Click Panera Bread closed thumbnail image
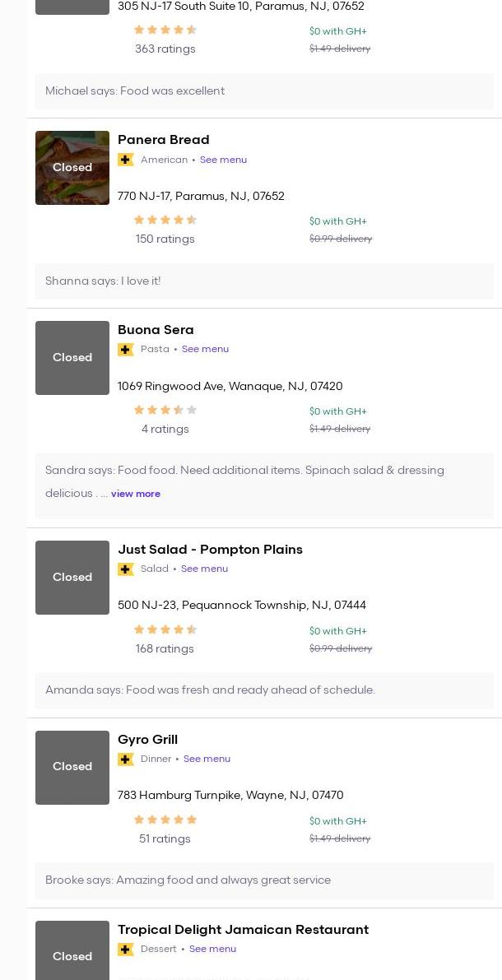 point(72,168)
